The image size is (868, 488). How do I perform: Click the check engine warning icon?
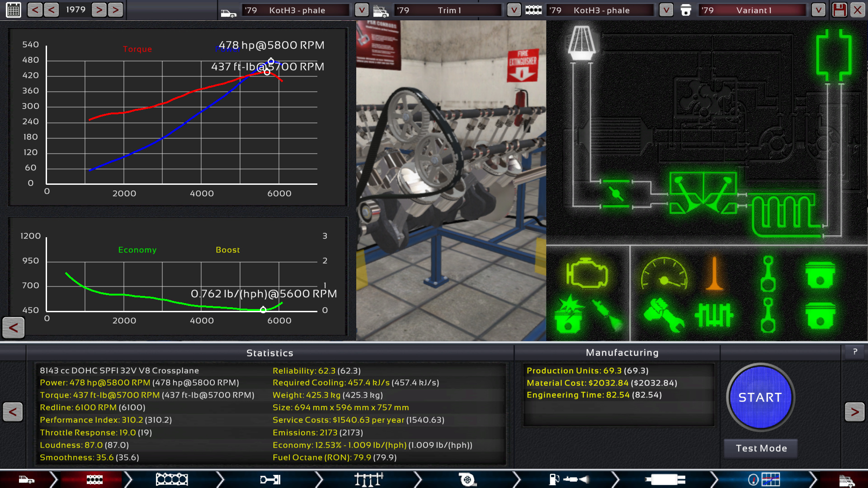tap(587, 273)
